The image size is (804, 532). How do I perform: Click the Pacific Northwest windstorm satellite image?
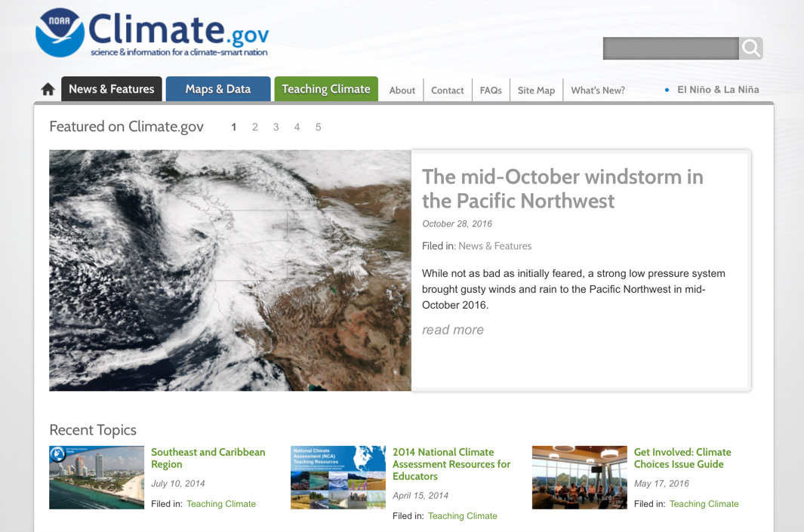230,270
